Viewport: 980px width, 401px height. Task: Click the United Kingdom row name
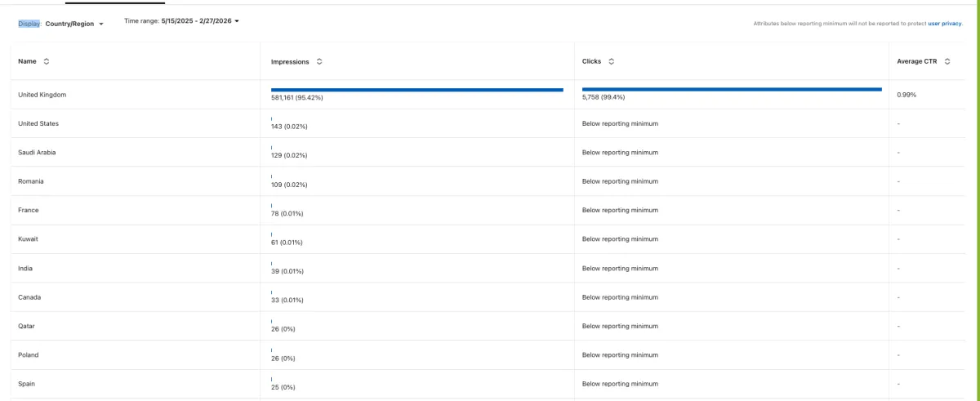coord(42,95)
